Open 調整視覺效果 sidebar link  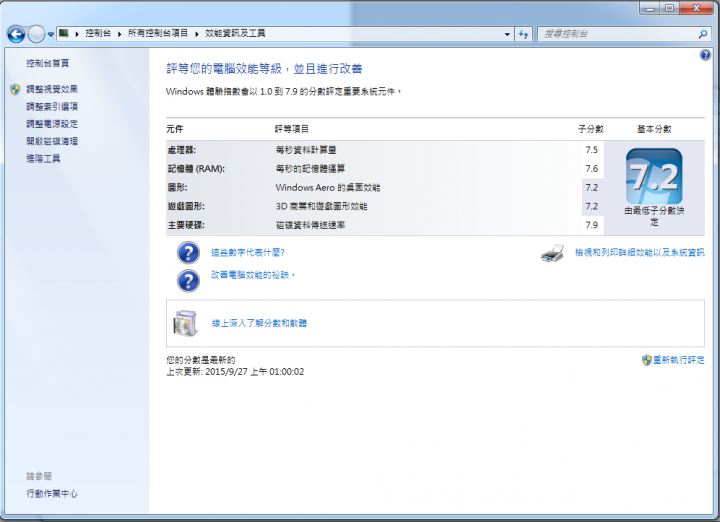tap(52, 89)
